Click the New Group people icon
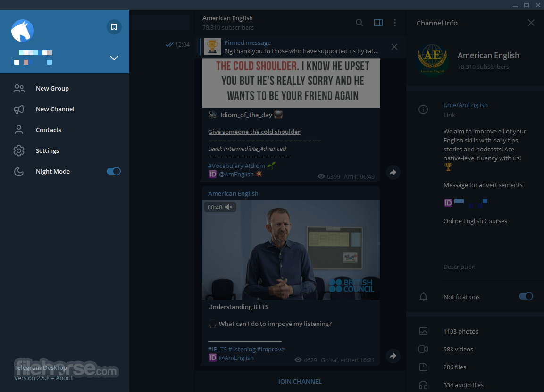Screen dimensions: 544x392 pos(19,89)
